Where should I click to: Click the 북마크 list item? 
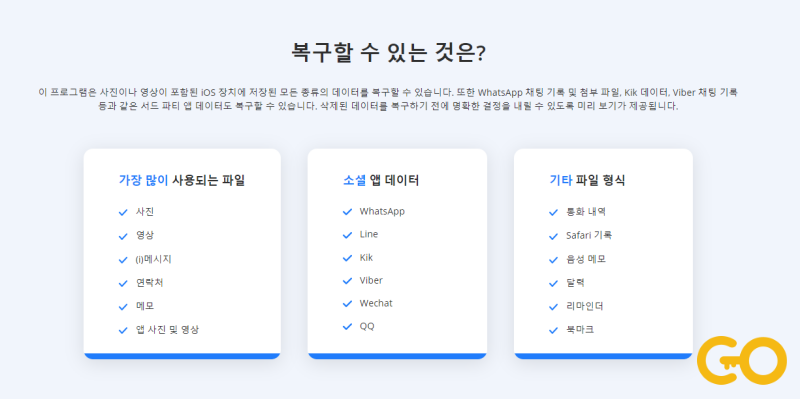580,329
